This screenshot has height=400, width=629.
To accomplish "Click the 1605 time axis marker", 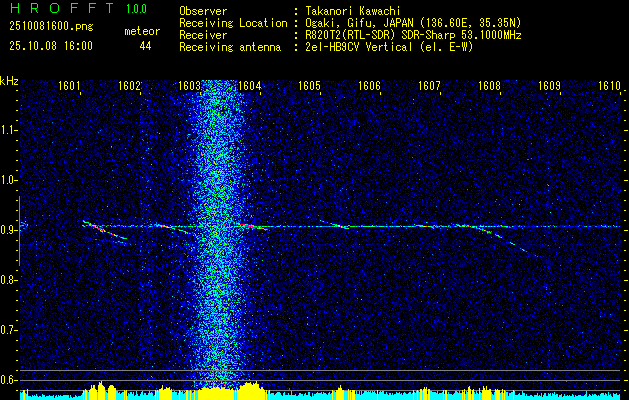I will [309, 85].
